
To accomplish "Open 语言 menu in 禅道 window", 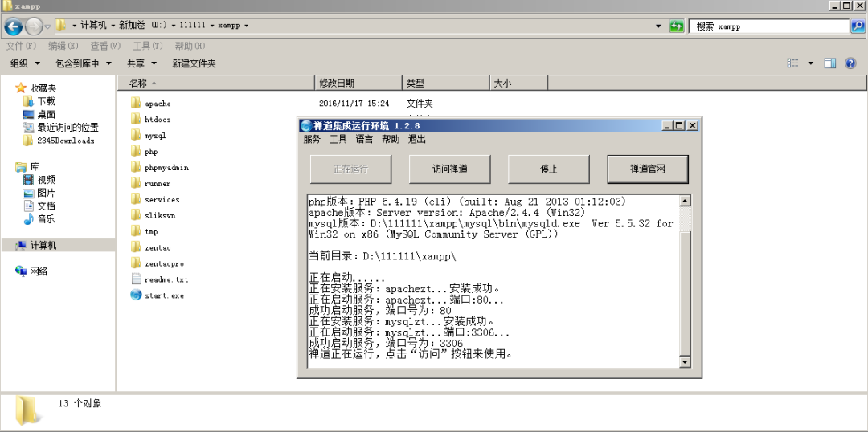I will coord(364,140).
